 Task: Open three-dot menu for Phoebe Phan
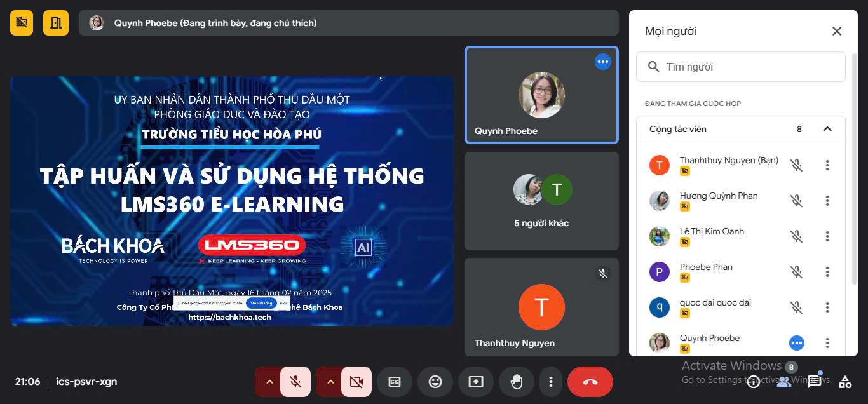click(x=827, y=272)
